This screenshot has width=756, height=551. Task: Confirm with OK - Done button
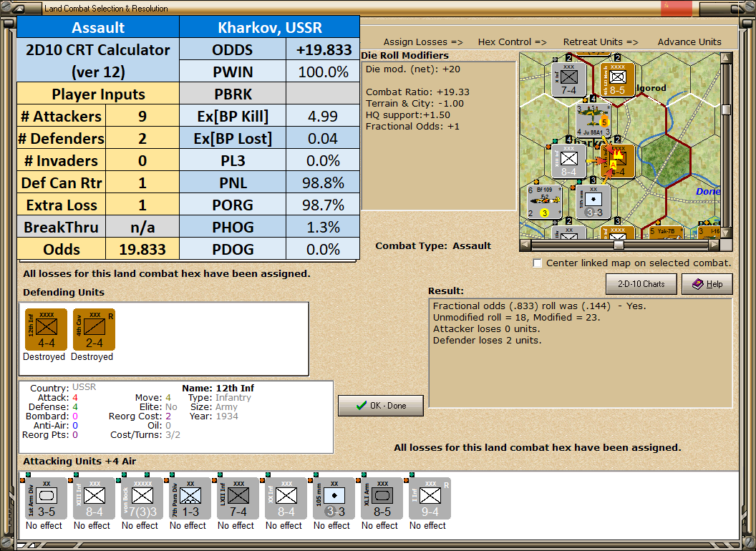(x=381, y=406)
